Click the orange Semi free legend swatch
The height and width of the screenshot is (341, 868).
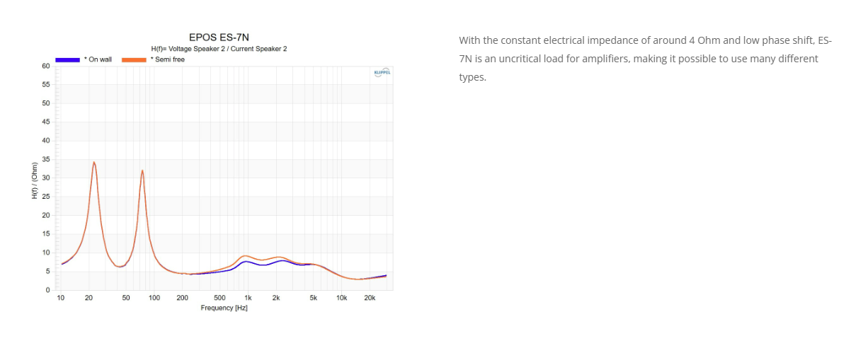pyautogui.click(x=134, y=59)
